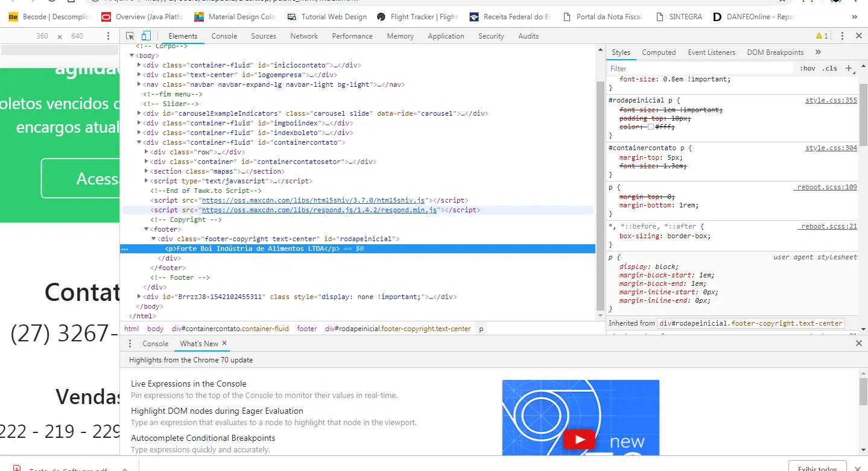Close the What's New drawer tab
Image resolution: width=868 pixels, height=471 pixels.
point(224,343)
